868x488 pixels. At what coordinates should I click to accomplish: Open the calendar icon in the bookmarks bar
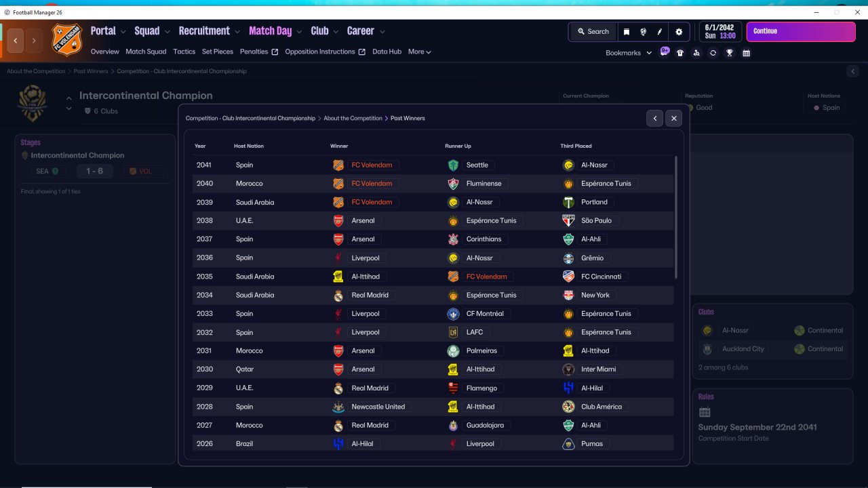[x=746, y=53]
